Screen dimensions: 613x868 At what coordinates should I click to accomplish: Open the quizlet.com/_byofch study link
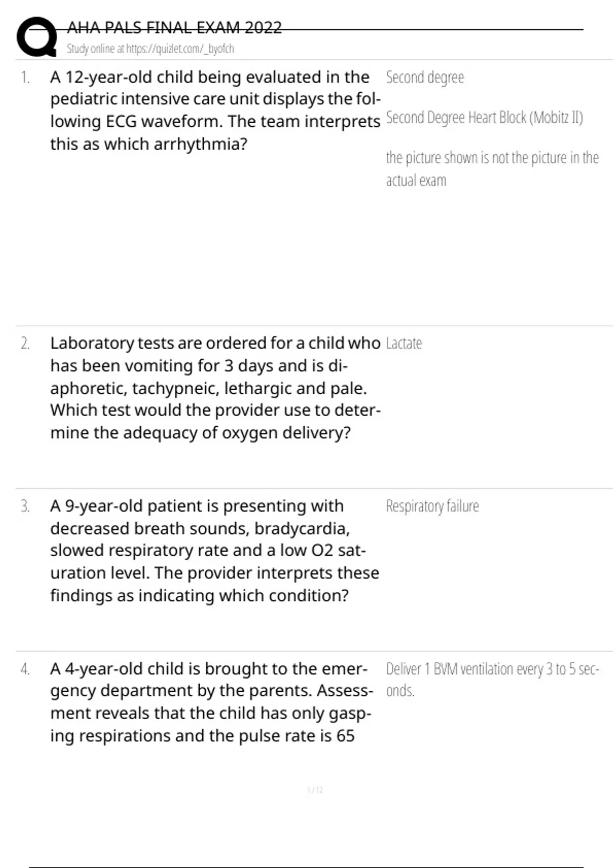[180, 49]
